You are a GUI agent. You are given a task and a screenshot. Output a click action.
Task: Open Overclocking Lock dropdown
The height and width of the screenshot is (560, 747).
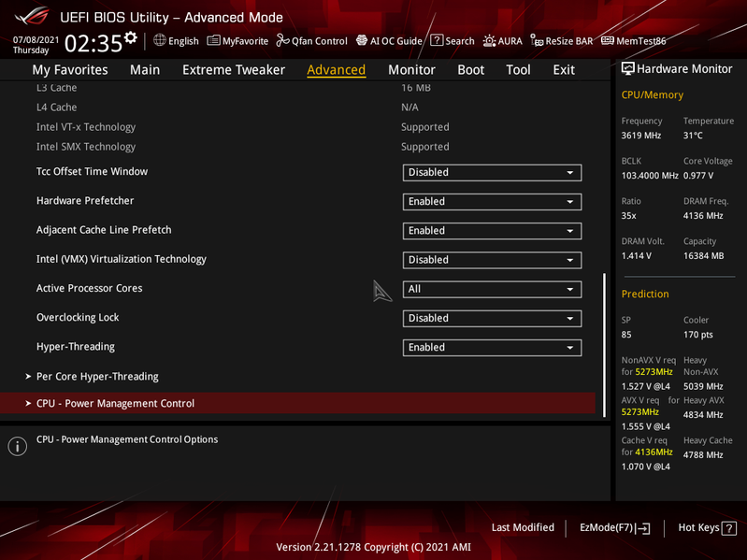(492, 318)
